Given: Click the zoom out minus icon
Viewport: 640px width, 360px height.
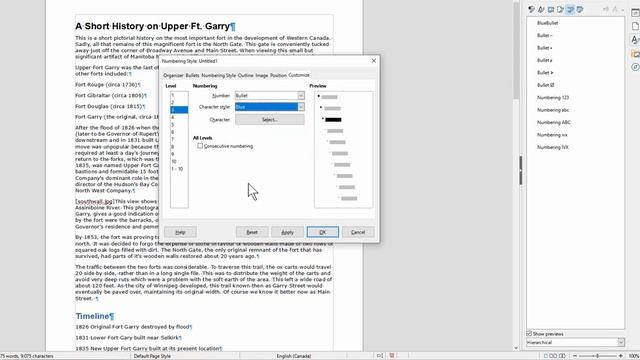Looking at the screenshot, I should (x=575, y=356).
